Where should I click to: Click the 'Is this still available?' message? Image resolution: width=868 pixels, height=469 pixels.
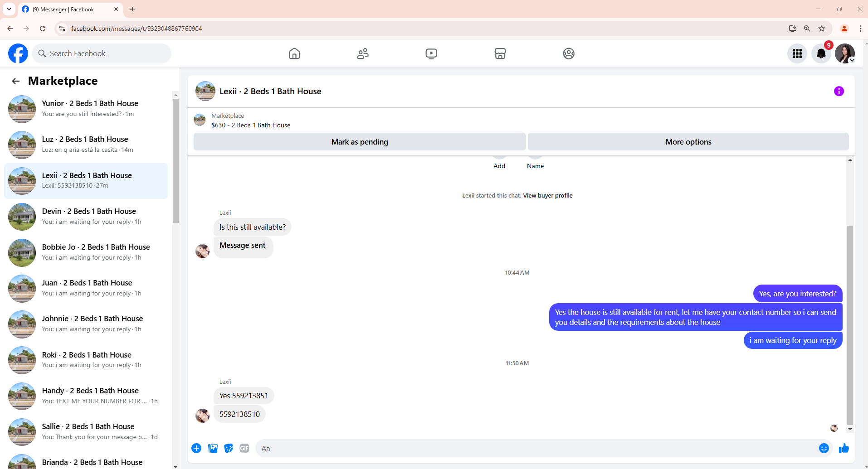click(x=253, y=227)
